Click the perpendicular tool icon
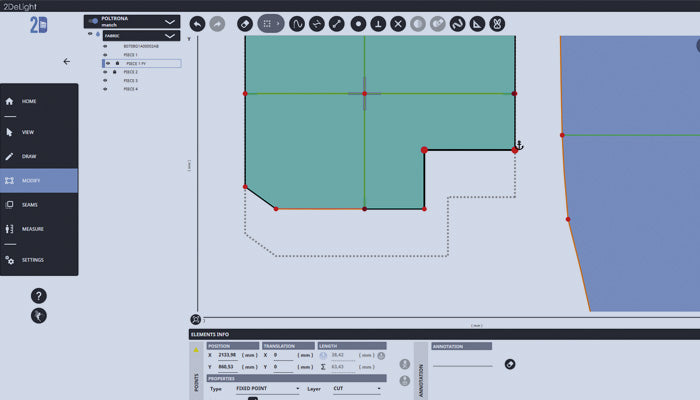 click(378, 23)
